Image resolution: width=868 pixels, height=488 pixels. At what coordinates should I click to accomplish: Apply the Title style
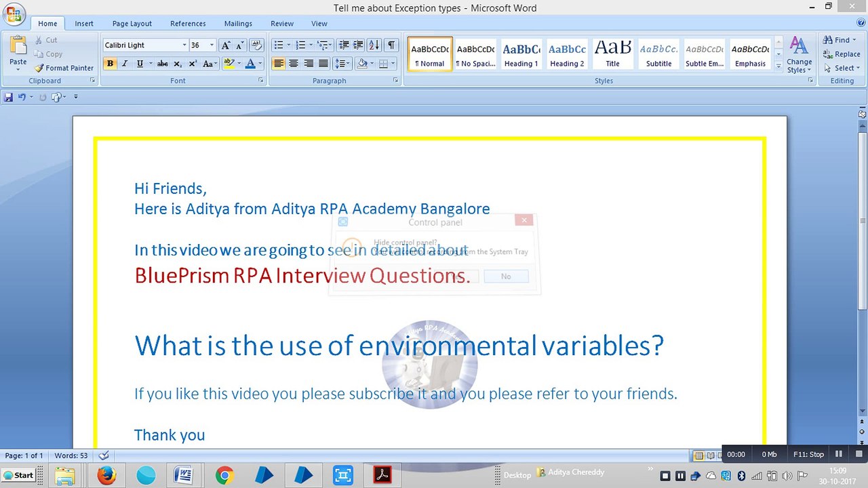[x=612, y=54]
